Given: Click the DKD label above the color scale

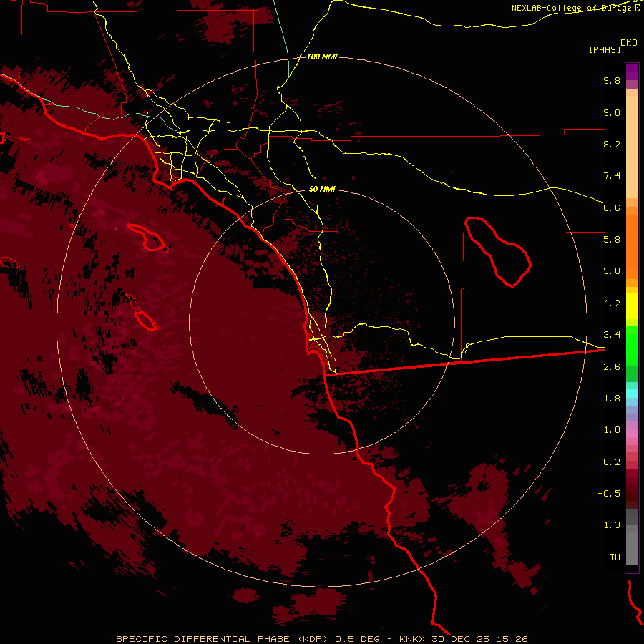Looking at the screenshot, I should (629, 43).
